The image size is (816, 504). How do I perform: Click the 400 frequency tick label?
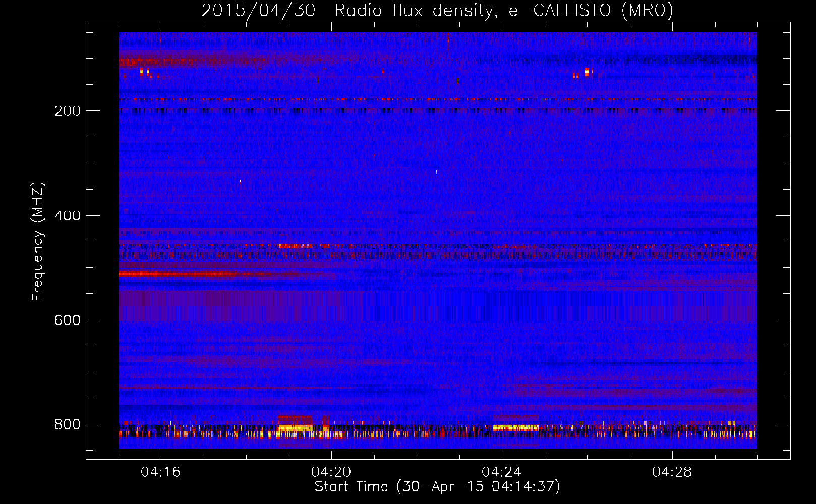tap(68, 216)
